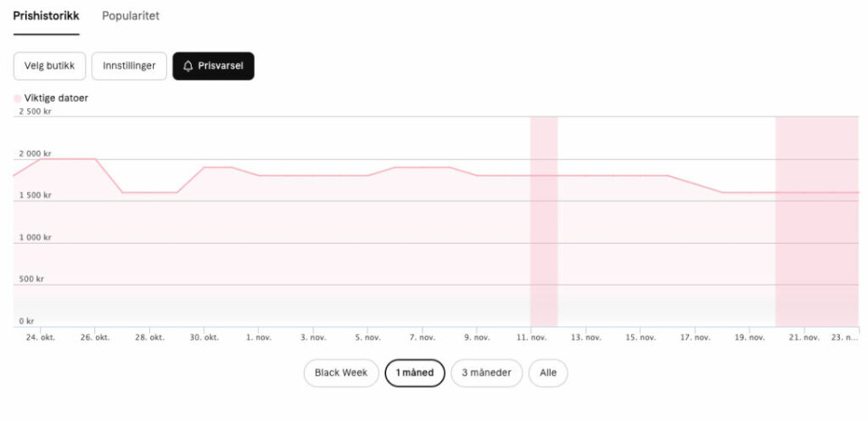Toggle the pink Viktige datoer legend dot
This screenshot has width=868, height=421.
coord(17,98)
